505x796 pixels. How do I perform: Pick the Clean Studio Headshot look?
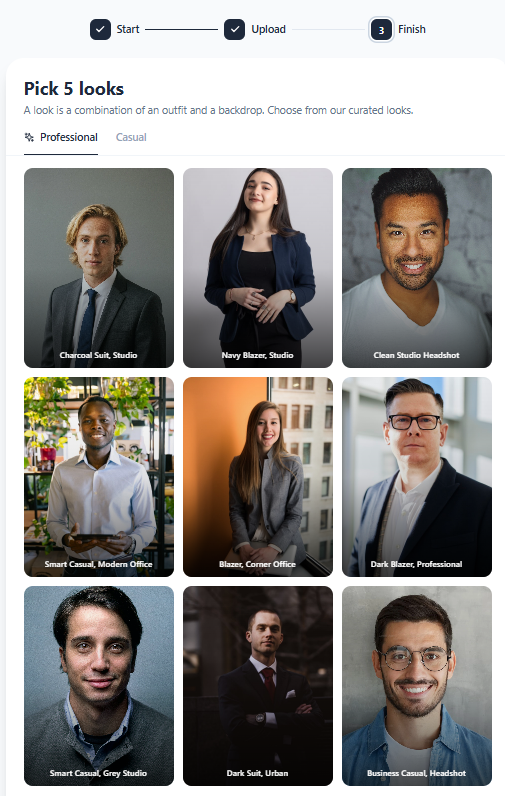coord(417,268)
